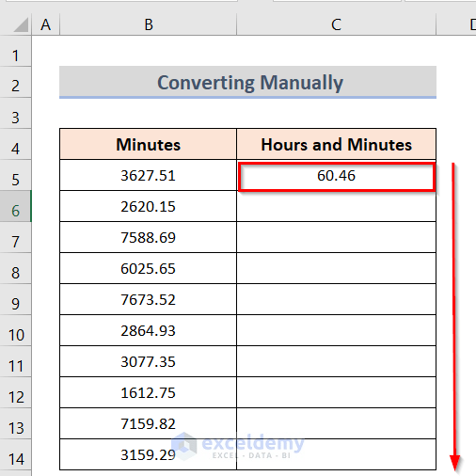Select row 7 header
This screenshot has width=476, height=476.
[x=15, y=237]
